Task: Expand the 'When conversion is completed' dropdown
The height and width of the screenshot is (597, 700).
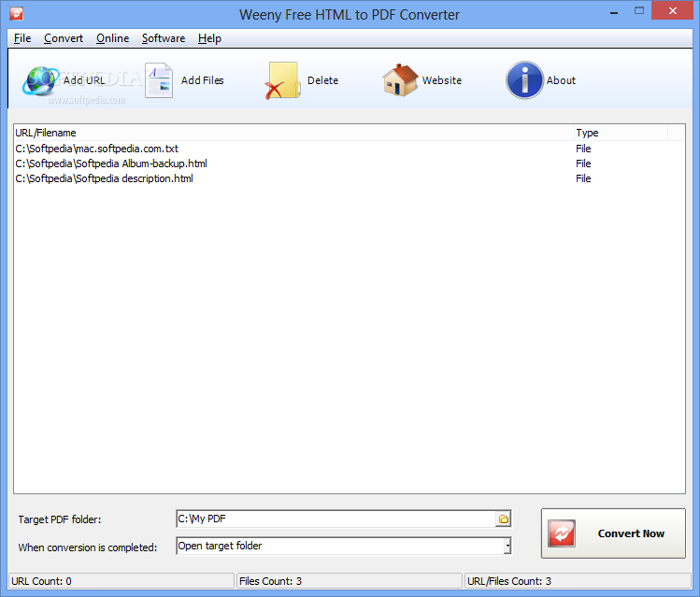Action: [x=507, y=546]
